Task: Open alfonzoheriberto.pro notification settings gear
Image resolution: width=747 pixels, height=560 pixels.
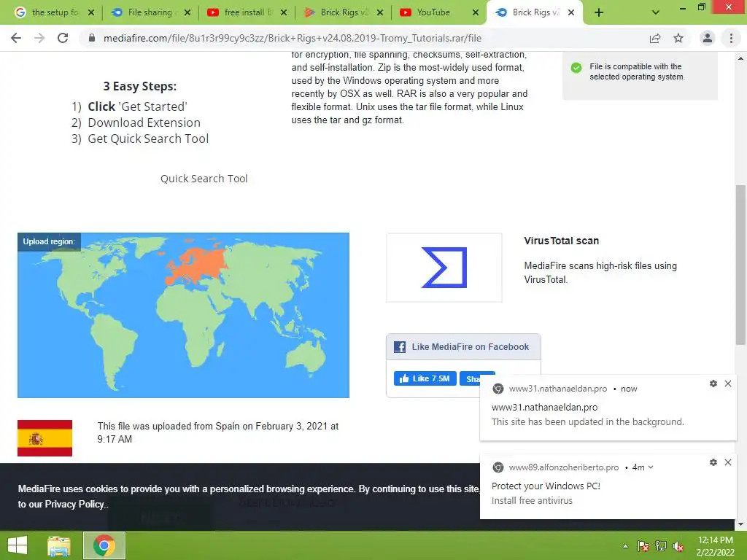Action: [x=713, y=462]
